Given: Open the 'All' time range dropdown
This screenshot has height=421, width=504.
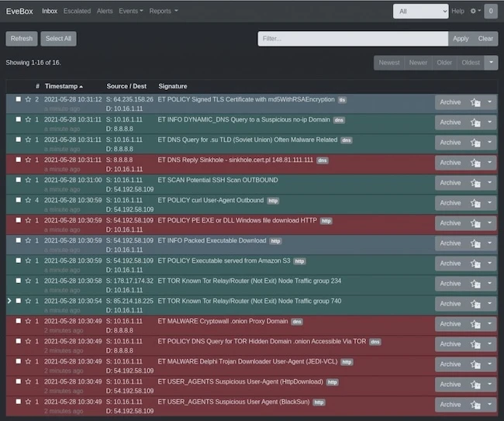Looking at the screenshot, I should [420, 12].
